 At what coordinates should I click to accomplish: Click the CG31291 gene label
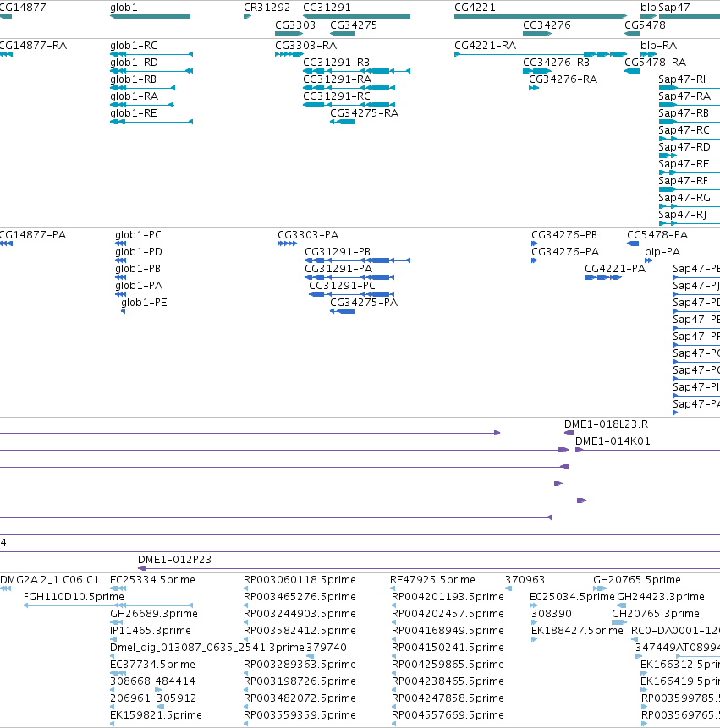327,8
